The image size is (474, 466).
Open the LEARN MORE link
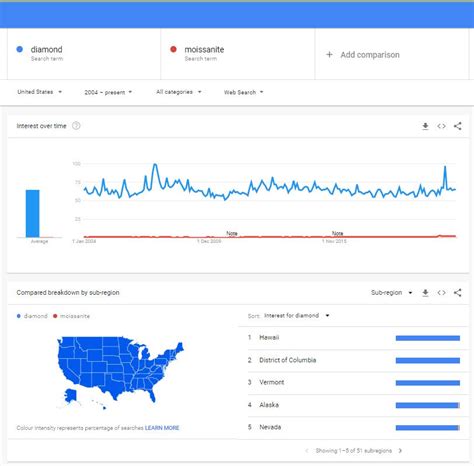tap(162, 428)
